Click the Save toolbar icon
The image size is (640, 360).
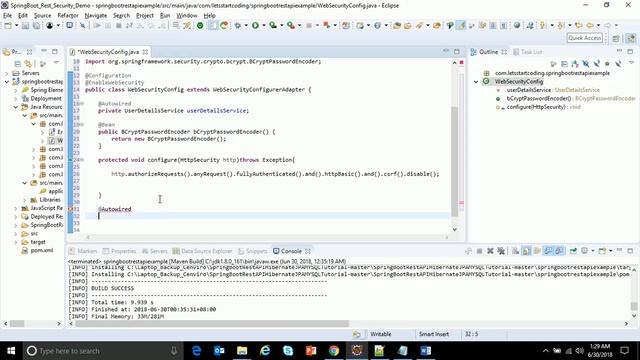pyautogui.click(x=25, y=25)
